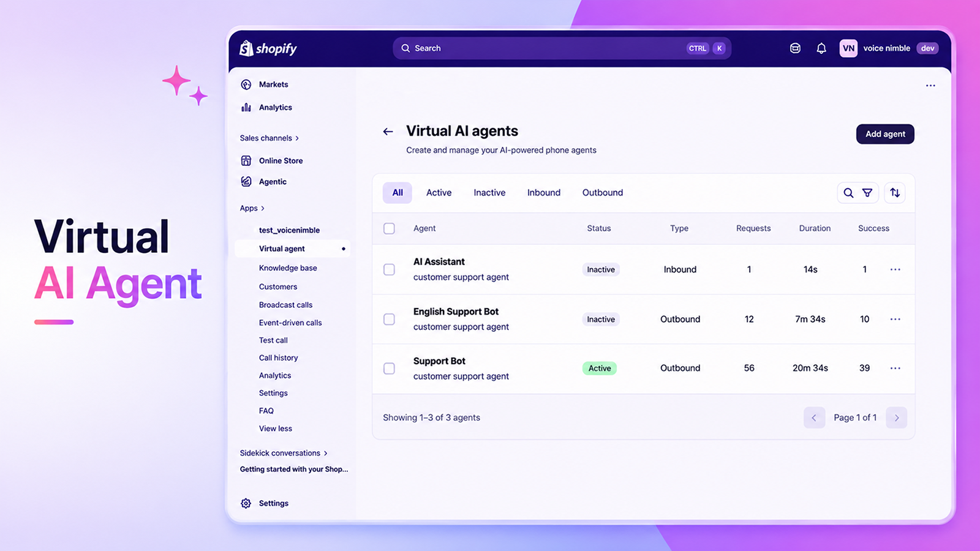Switch to the Inactive tab
The width and height of the screenshot is (980, 551).
(489, 193)
